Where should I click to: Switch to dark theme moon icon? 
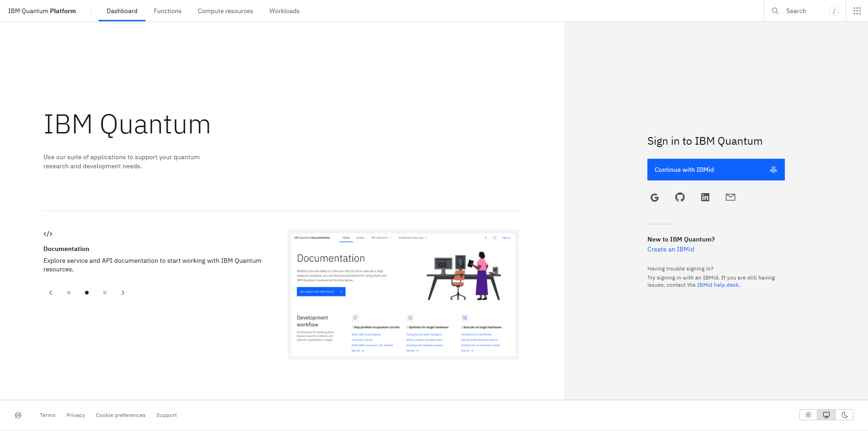point(844,415)
